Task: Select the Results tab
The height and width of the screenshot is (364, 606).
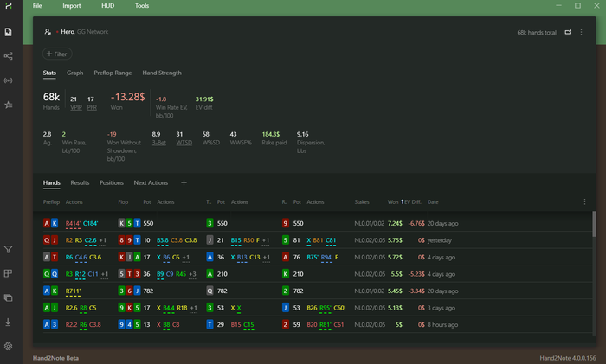Action: click(x=80, y=183)
